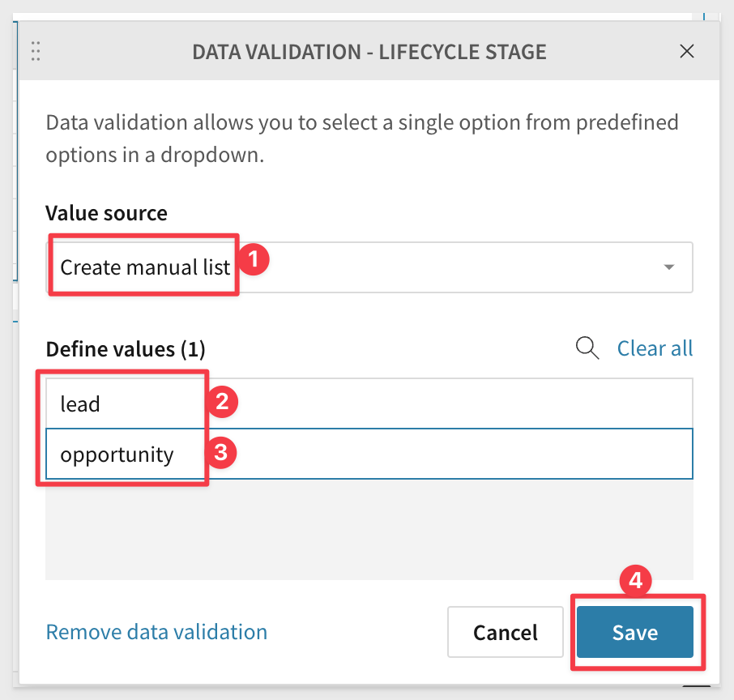Click the dialog drag handle dots icon

tap(36, 51)
